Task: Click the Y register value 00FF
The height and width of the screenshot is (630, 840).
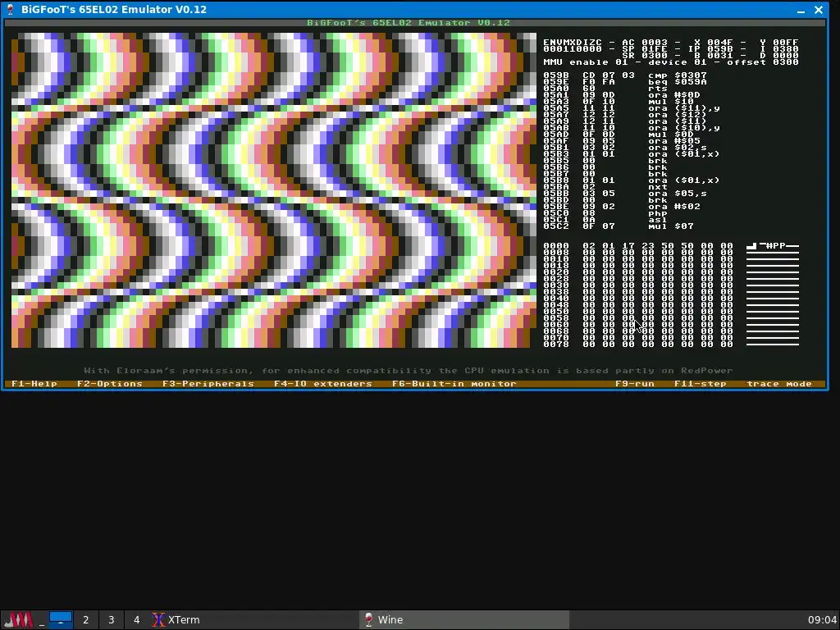Action: point(785,43)
